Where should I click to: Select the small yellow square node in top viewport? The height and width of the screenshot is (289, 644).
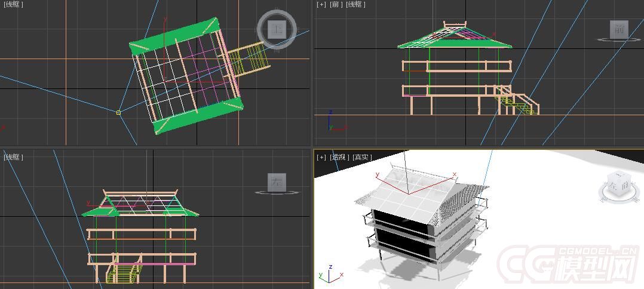coord(119,112)
